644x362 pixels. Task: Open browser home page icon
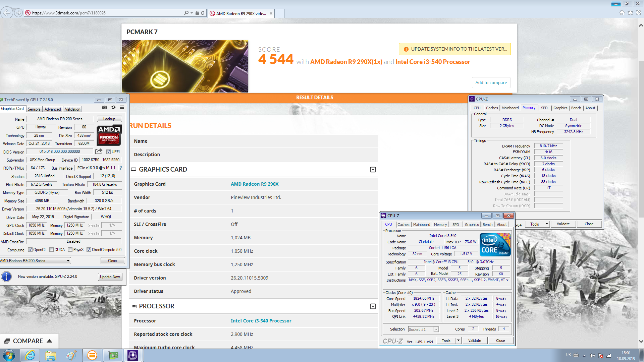[622, 13]
